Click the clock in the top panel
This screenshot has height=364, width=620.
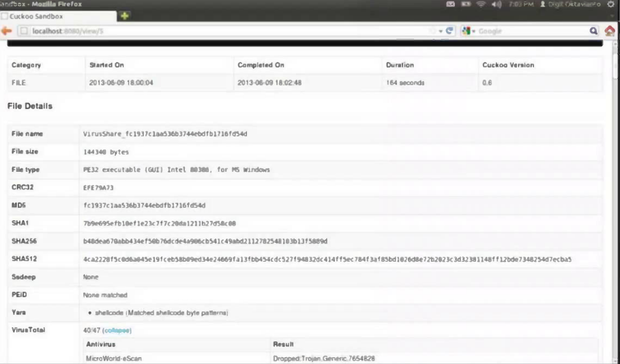click(520, 4)
